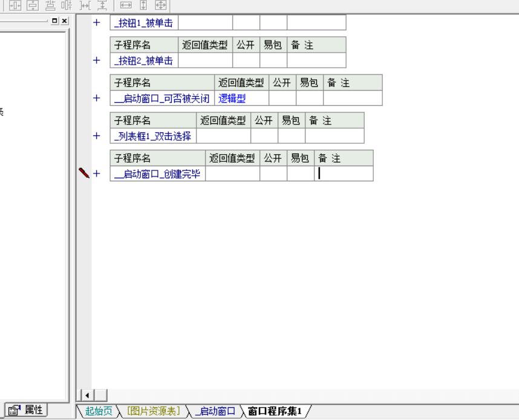Click the make same width and height icon
Viewport: 519px width, 420px height.
[x=161, y=5]
